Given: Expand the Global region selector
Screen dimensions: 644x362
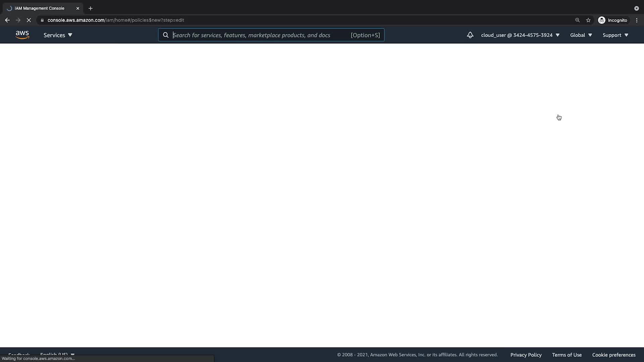Looking at the screenshot, I should coord(581,35).
